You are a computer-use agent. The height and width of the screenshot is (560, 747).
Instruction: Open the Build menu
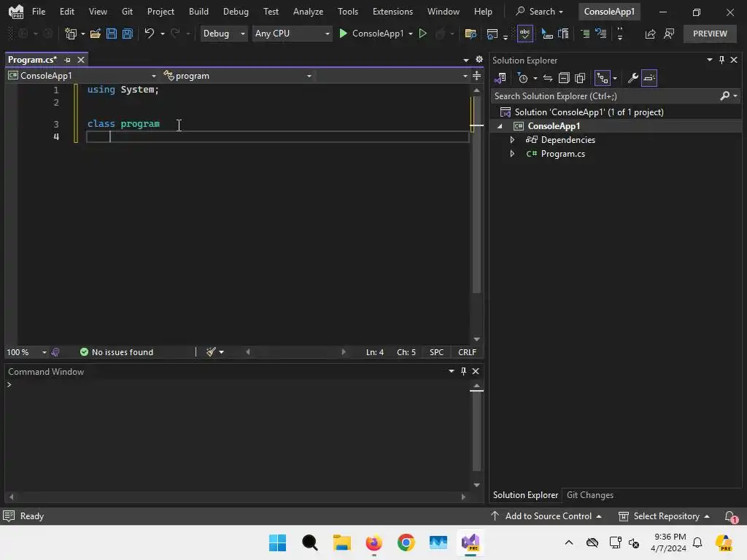point(198,12)
